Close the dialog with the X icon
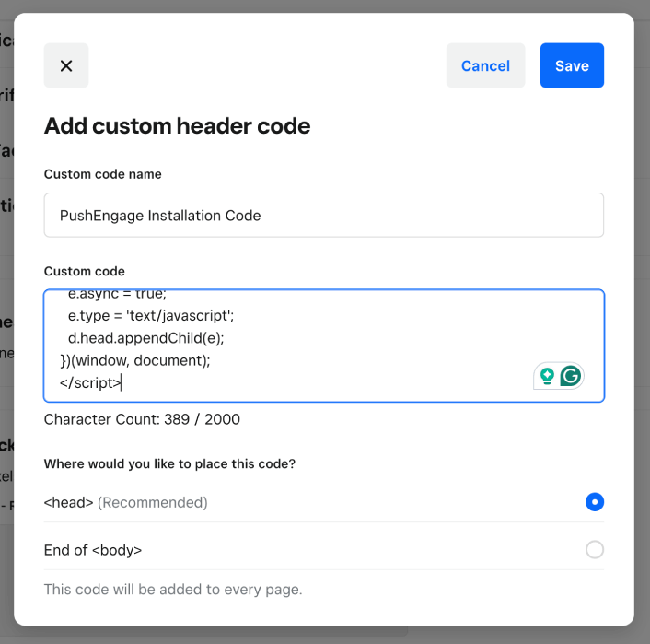Image resolution: width=650 pixels, height=644 pixels. [66, 65]
